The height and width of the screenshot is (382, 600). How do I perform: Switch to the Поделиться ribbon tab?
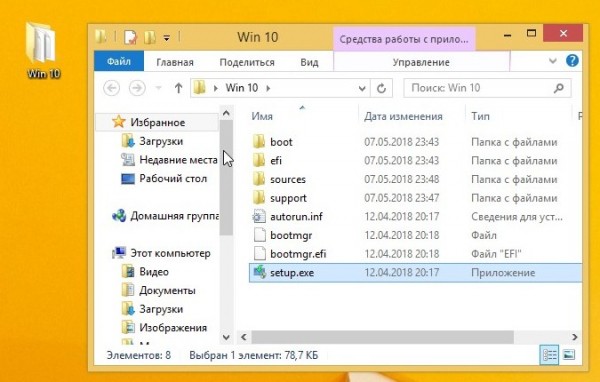(x=247, y=62)
